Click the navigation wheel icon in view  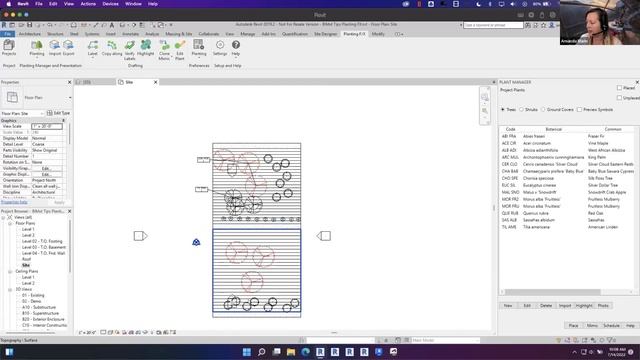(484, 97)
